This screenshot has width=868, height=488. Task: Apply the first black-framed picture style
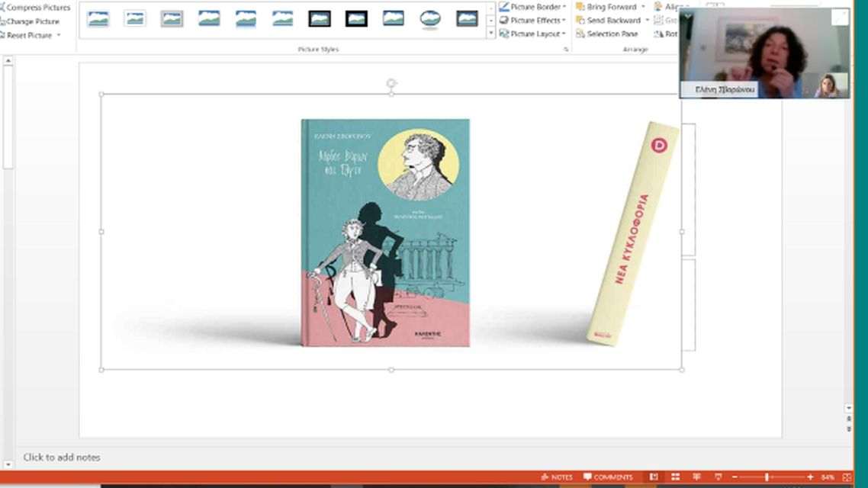[320, 19]
